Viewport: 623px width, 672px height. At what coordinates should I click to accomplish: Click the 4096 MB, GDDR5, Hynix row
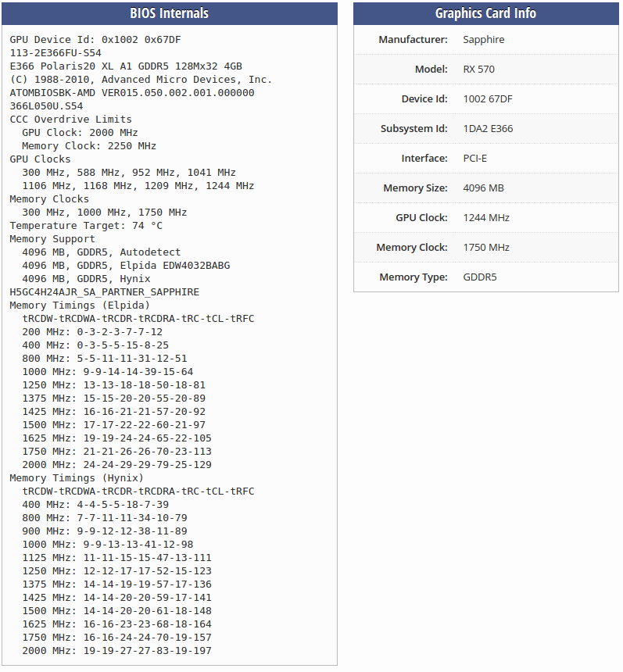click(x=86, y=279)
